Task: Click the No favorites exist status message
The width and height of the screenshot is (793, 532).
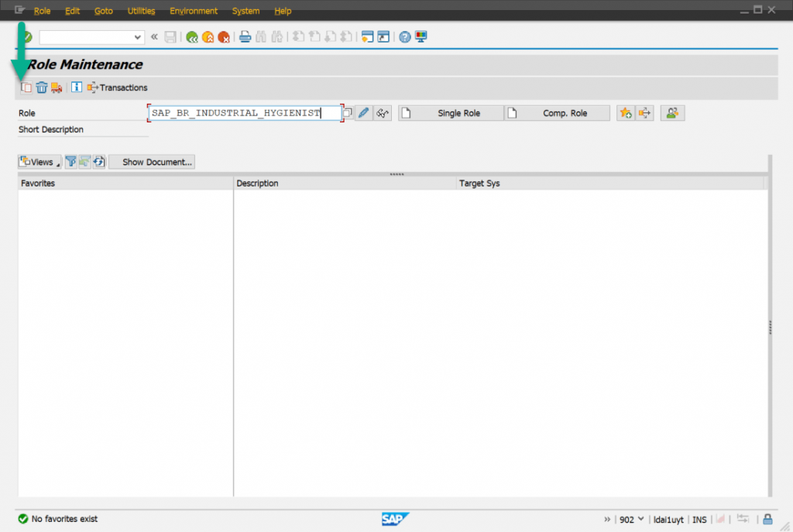Action: pyautogui.click(x=64, y=519)
